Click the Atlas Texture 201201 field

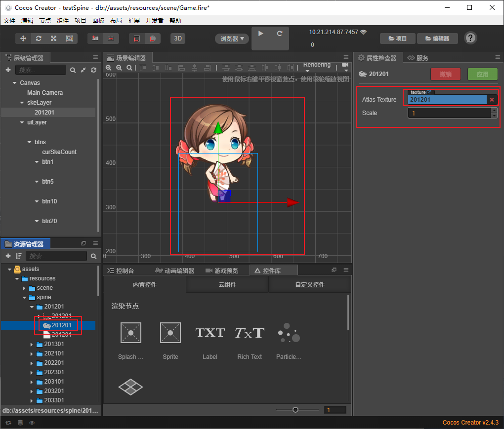click(447, 100)
